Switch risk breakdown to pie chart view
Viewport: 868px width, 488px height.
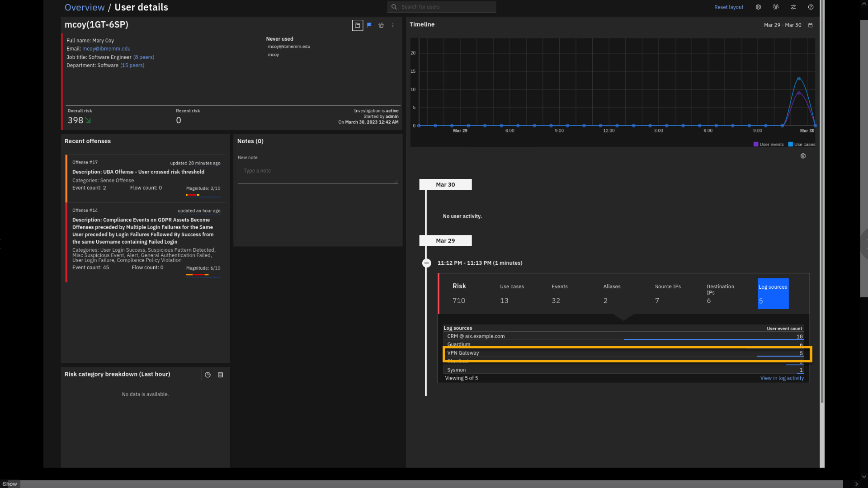208,375
